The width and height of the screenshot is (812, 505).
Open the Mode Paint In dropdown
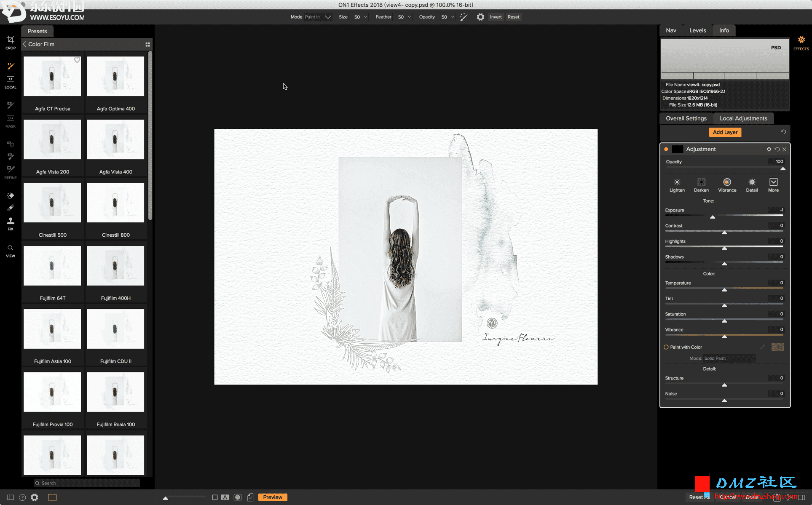(x=318, y=17)
